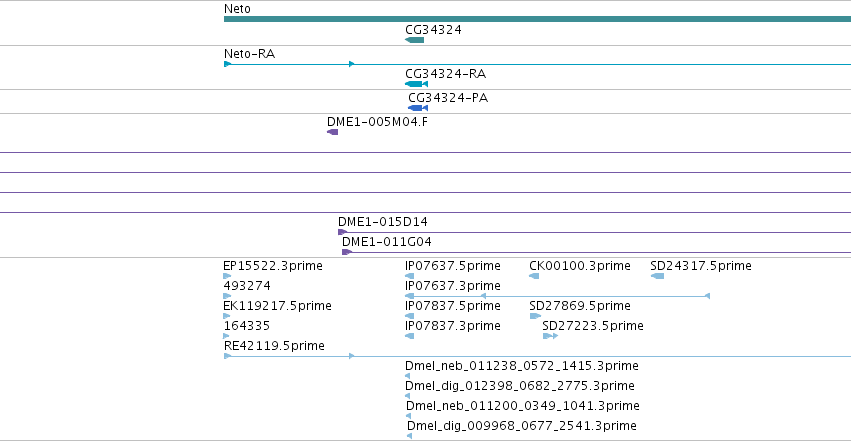This screenshot has height=441, width=851.
Task: Click the Neto-RA transcript label
Action: click(x=249, y=54)
